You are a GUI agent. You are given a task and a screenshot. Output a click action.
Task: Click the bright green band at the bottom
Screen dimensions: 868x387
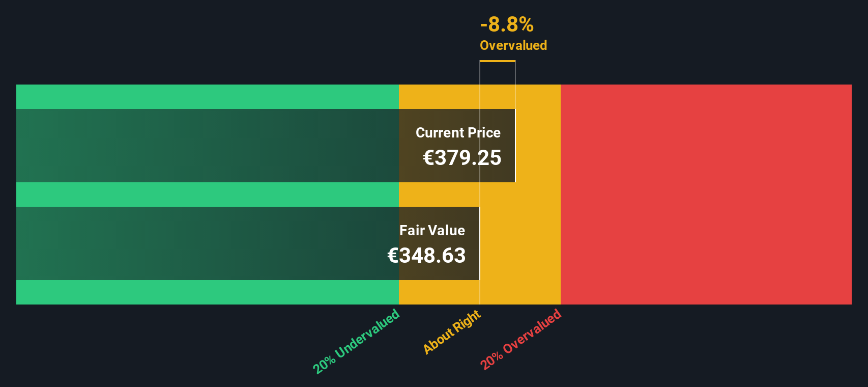[207, 292]
